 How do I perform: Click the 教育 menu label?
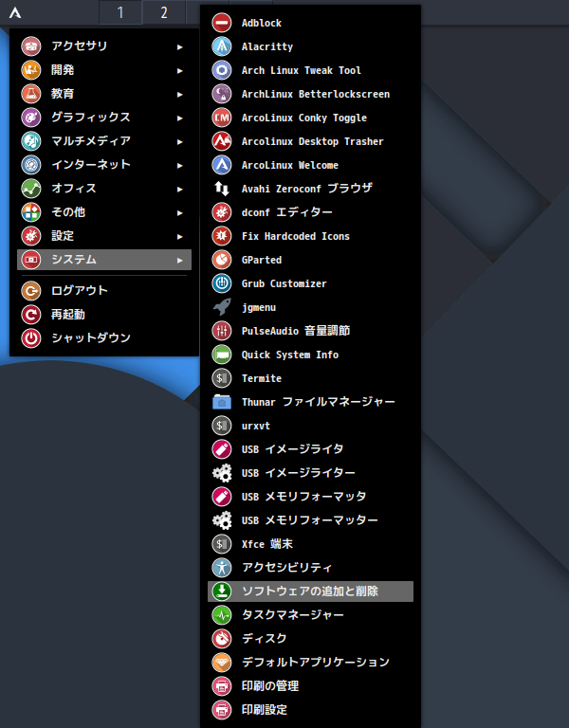pos(63,93)
